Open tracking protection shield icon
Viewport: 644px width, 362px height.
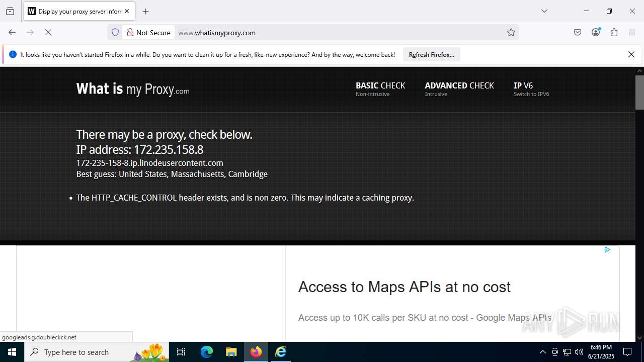coord(115,32)
